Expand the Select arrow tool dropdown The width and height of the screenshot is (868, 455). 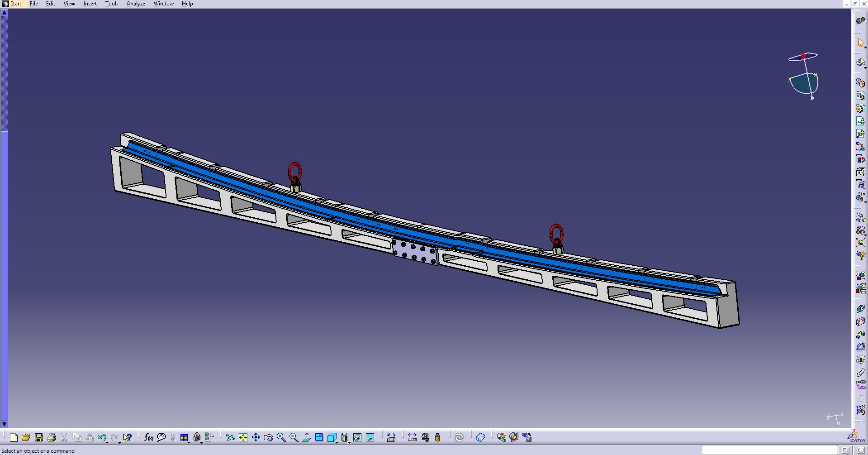865,47
